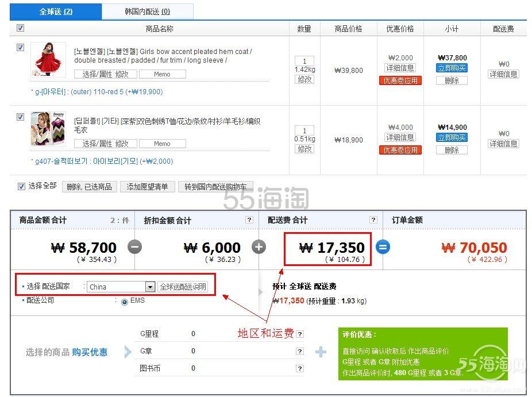Click the question mark next to G里程 row
The width and height of the screenshot is (532, 397).
tap(300, 334)
